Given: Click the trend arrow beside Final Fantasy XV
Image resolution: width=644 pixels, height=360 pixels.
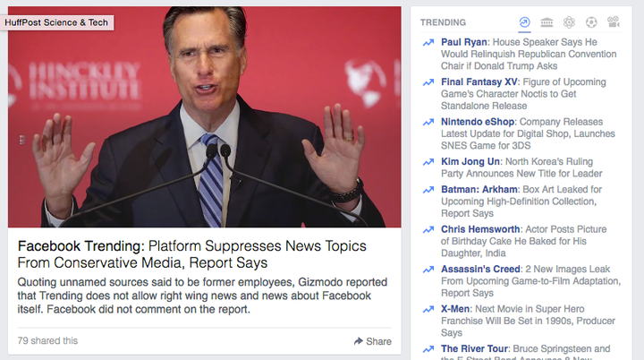Looking at the screenshot, I should pos(428,82).
